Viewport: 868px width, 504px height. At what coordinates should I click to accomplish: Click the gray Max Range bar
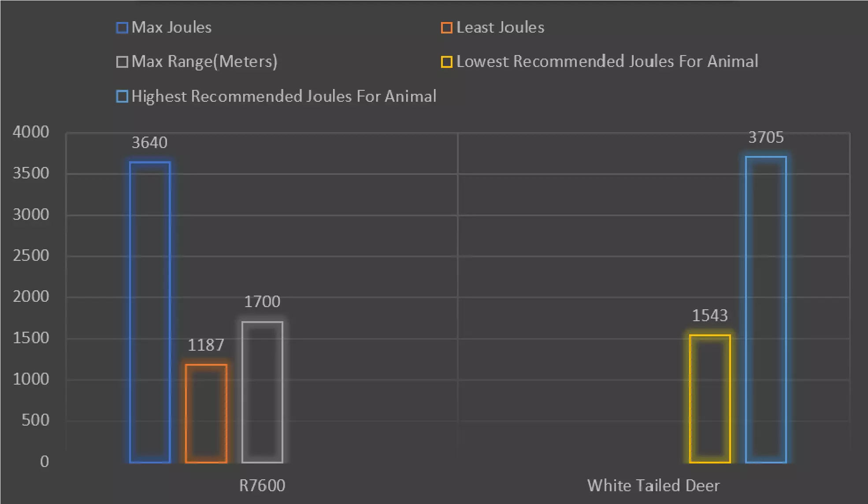(x=262, y=392)
